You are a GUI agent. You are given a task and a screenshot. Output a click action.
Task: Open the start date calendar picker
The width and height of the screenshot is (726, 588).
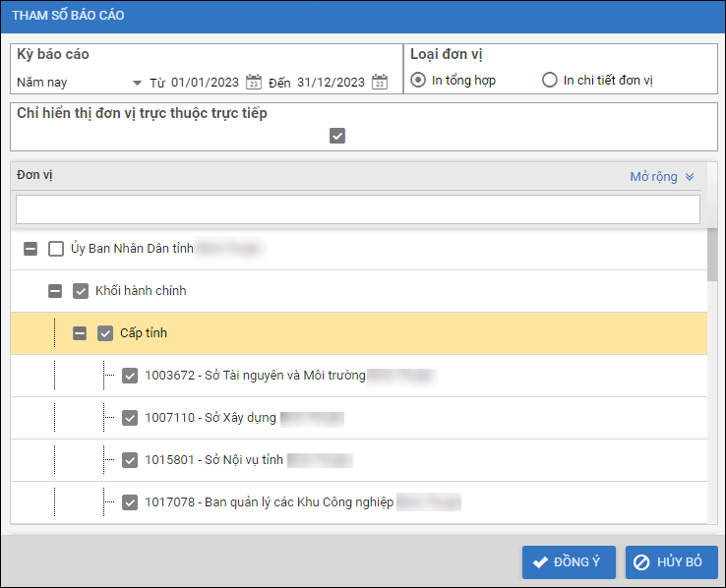(x=254, y=83)
